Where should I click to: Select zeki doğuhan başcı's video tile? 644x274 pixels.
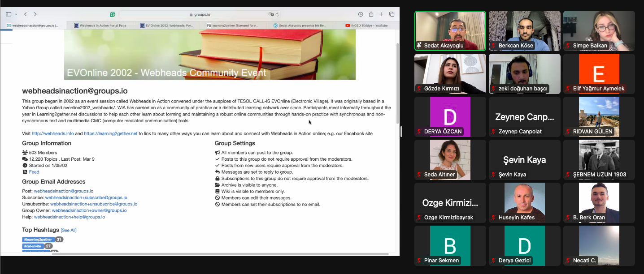tap(525, 74)
